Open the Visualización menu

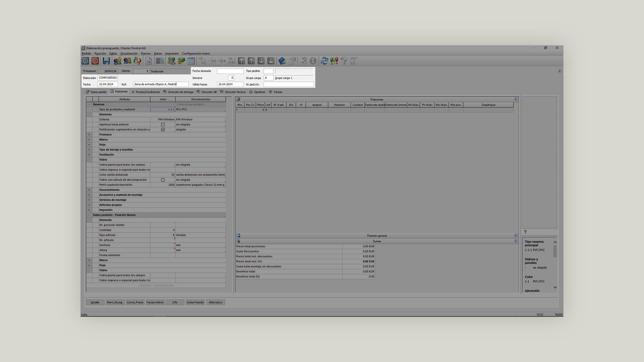pos(129,54)
